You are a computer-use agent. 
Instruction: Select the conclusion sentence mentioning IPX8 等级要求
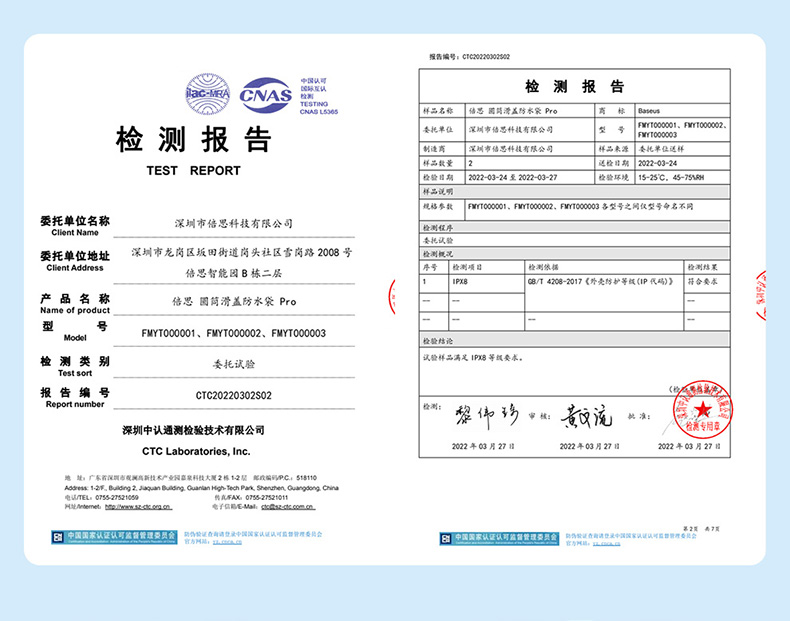pos(473,358)
